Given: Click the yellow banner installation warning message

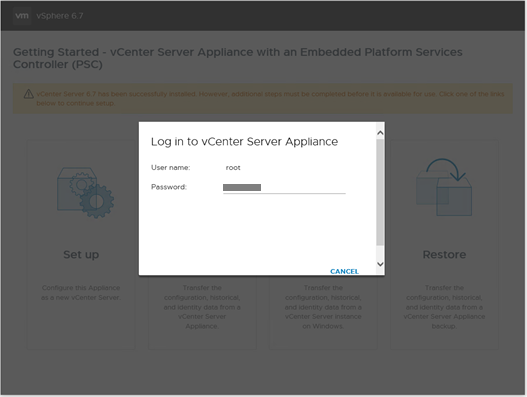Looking at the screenshot, I should pos(270,98).
